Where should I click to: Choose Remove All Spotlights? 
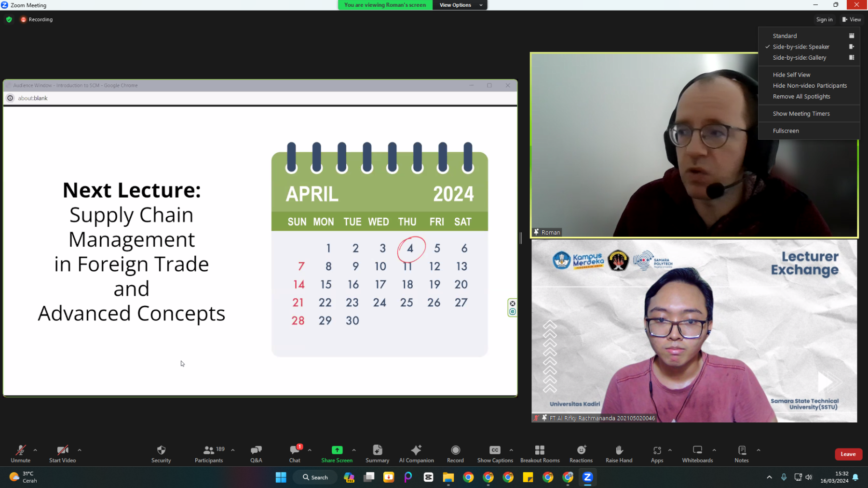click(809, 96)
